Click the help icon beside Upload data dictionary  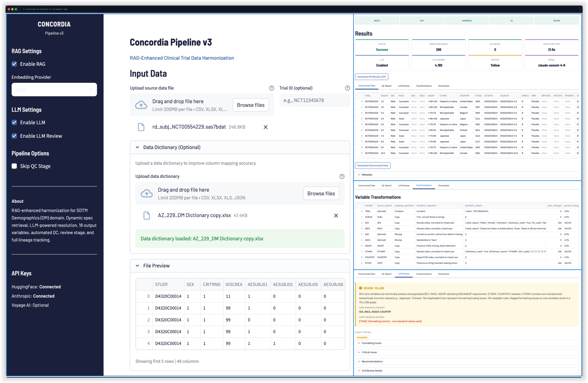[342, 176]
